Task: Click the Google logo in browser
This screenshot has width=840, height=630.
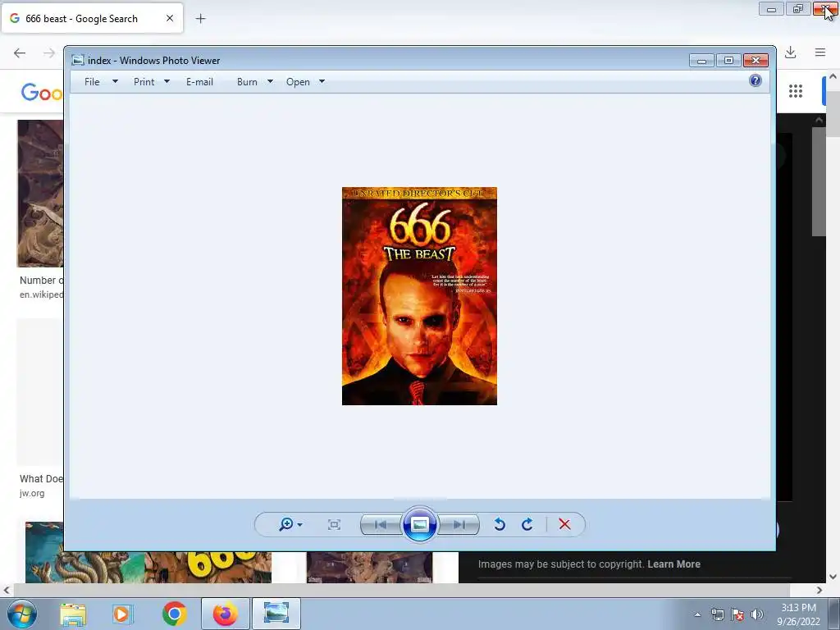Action: [41, 92]
